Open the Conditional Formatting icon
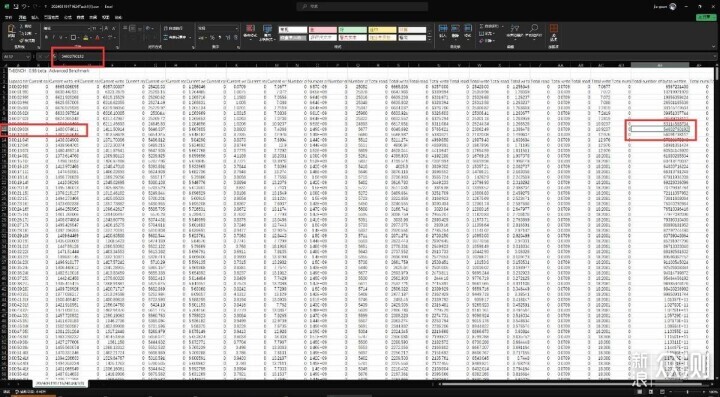This screenshot has height=397, width=720. [x=250, y=31]
